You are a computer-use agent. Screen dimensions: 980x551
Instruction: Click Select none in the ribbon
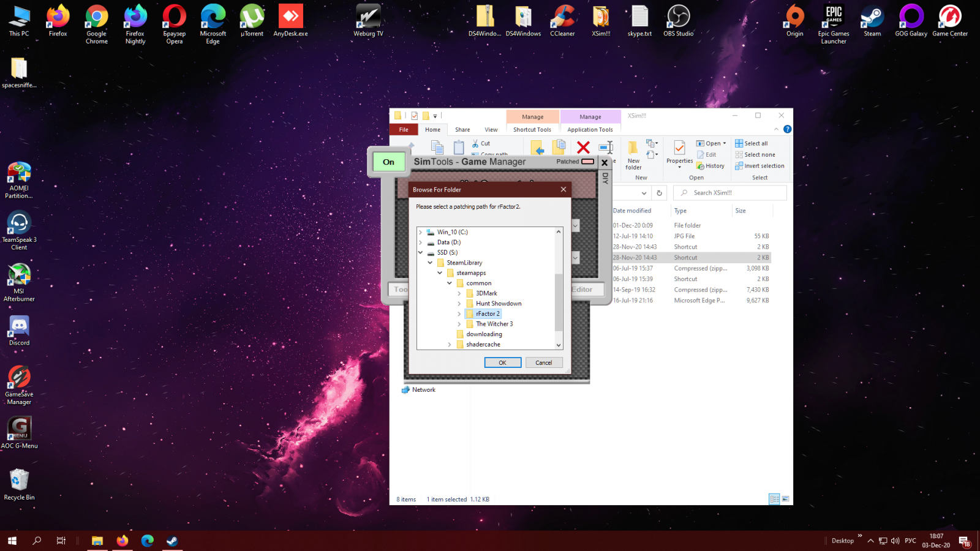tap(755, 155)
